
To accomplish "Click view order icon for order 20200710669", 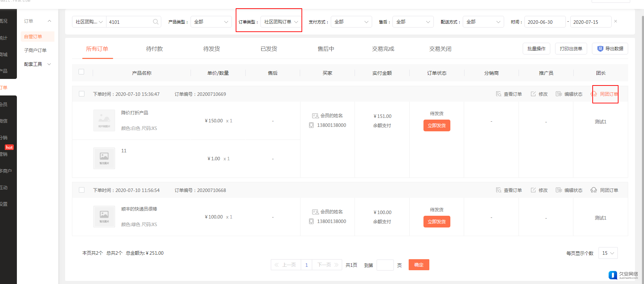I will click(499, 94).
